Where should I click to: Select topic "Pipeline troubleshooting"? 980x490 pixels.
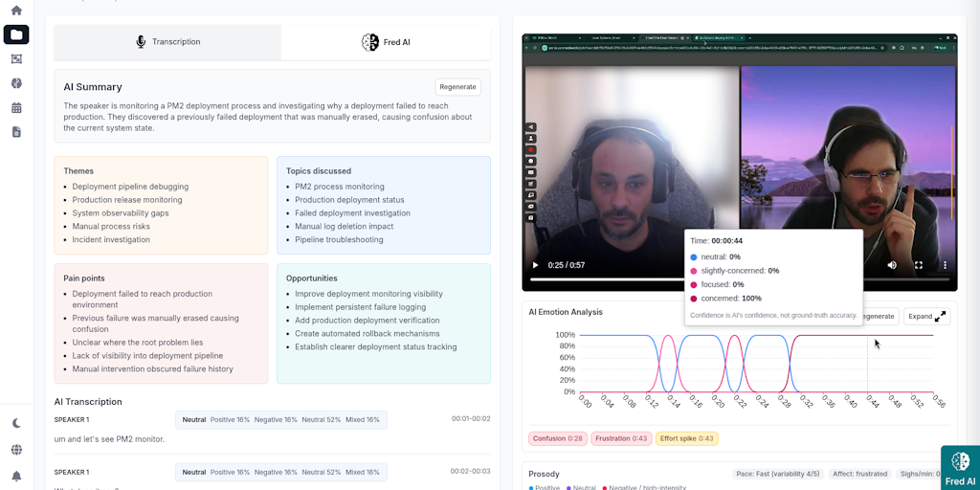coord(339,239)
